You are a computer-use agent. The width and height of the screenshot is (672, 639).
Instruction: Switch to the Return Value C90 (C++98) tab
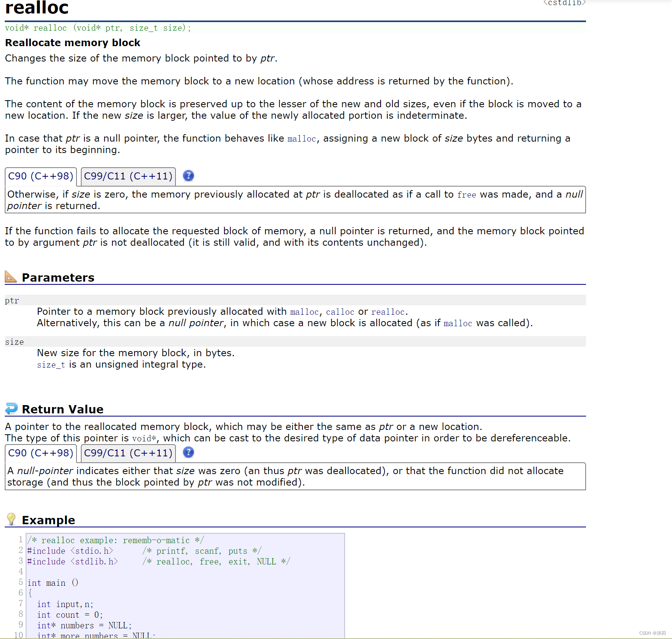pyautogui.click(x=41, y=453)
